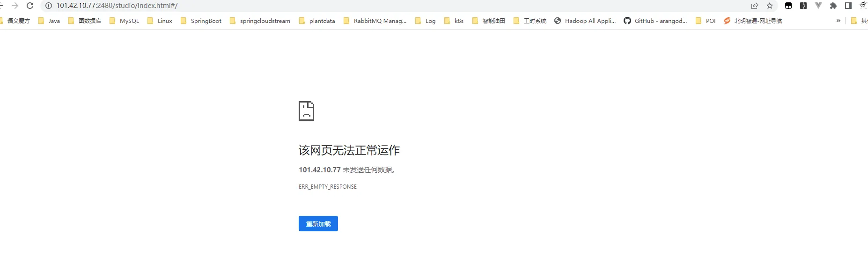Click the reload page icon

30,6
